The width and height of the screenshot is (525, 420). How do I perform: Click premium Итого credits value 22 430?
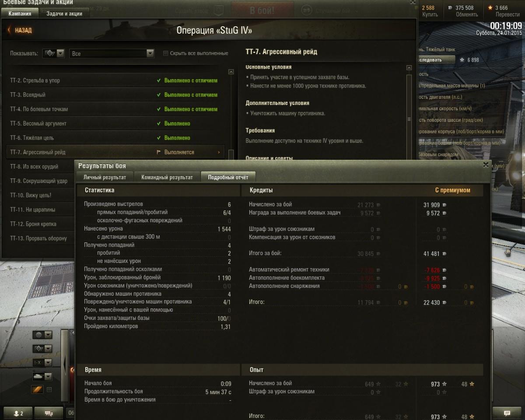pyautogui.click(x=431, y=303)
